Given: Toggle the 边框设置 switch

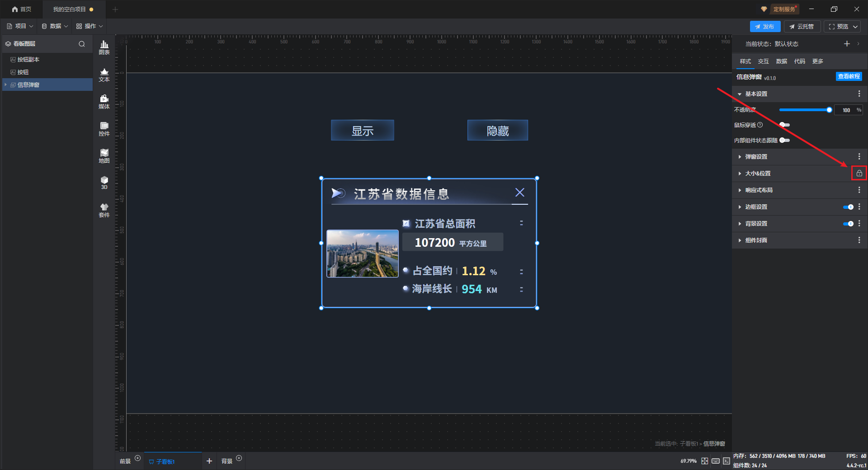Looking at the screenshot, I should (848, 207).
